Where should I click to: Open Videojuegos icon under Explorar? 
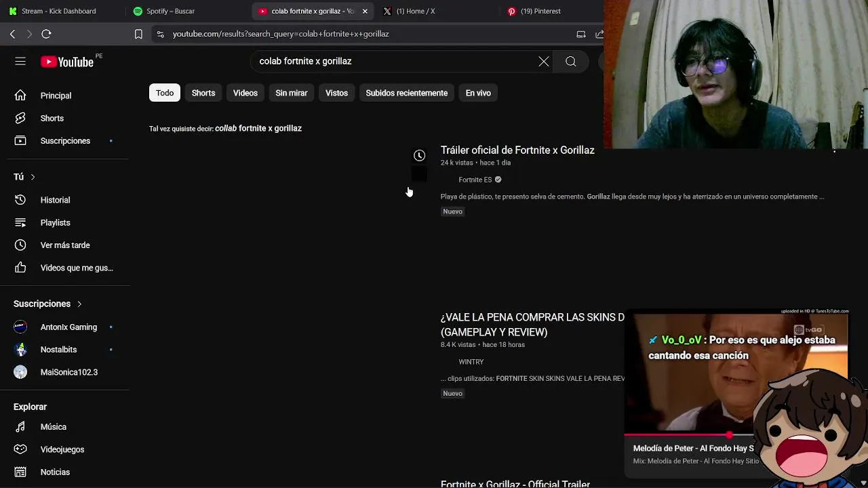20,449
